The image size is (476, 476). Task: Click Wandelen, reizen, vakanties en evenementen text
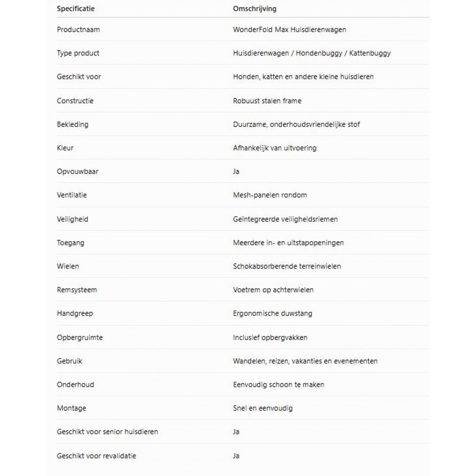click(305, 361)
